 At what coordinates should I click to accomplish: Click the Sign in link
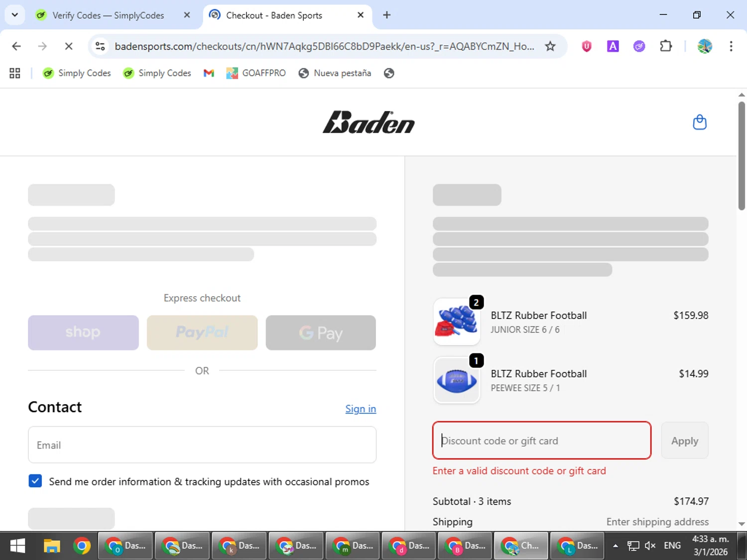click(361, 409)
